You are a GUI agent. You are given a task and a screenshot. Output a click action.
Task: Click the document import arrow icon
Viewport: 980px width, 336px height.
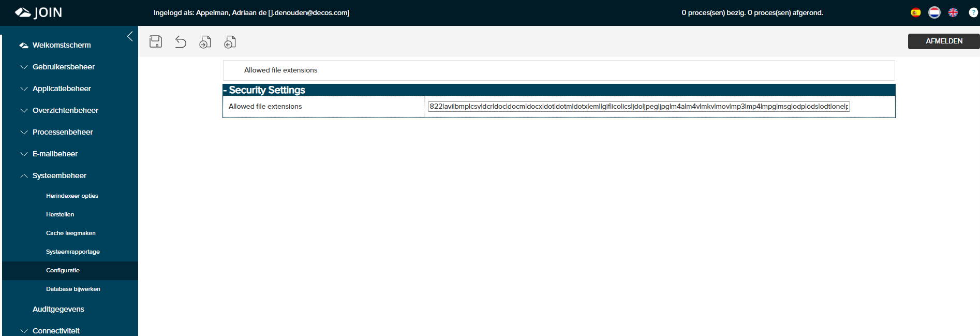coord(230,42)
